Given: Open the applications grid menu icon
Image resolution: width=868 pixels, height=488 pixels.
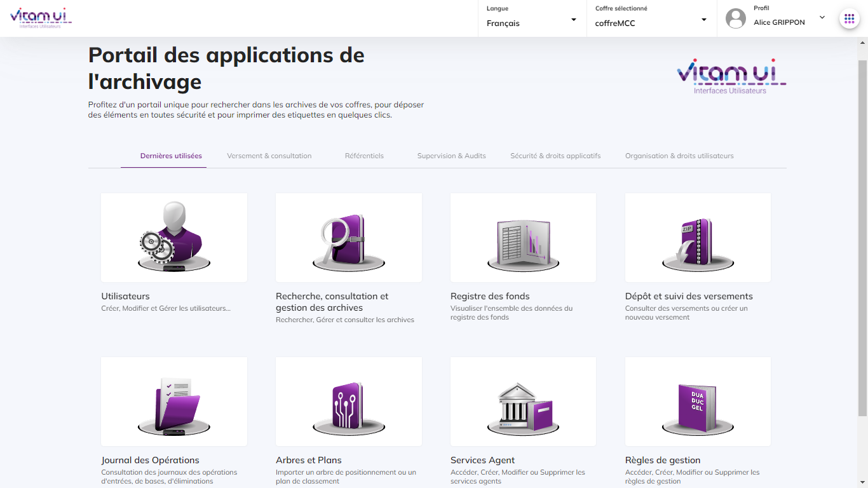Looking at the screenshot, I should click(849, 18).
